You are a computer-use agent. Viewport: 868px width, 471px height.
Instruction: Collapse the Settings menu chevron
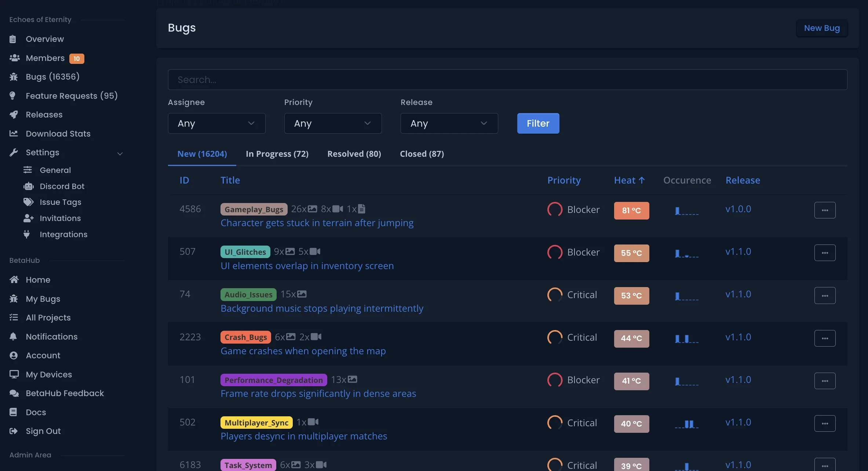tap(120, 153)
